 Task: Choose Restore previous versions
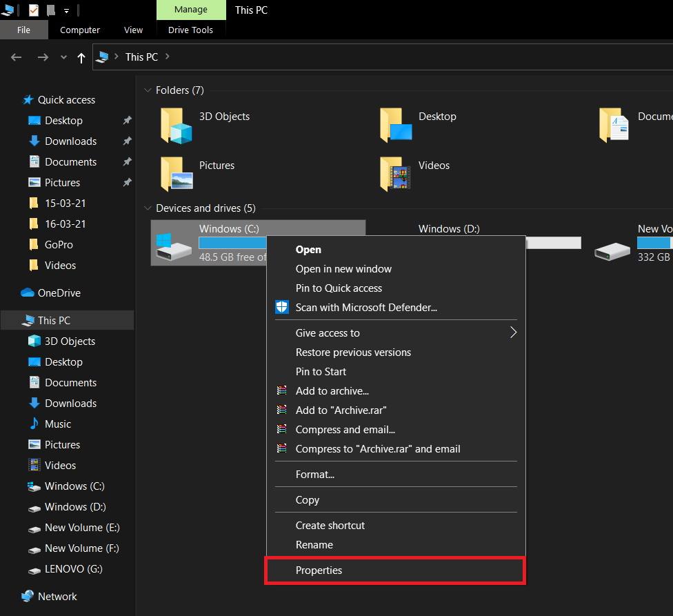396,352
